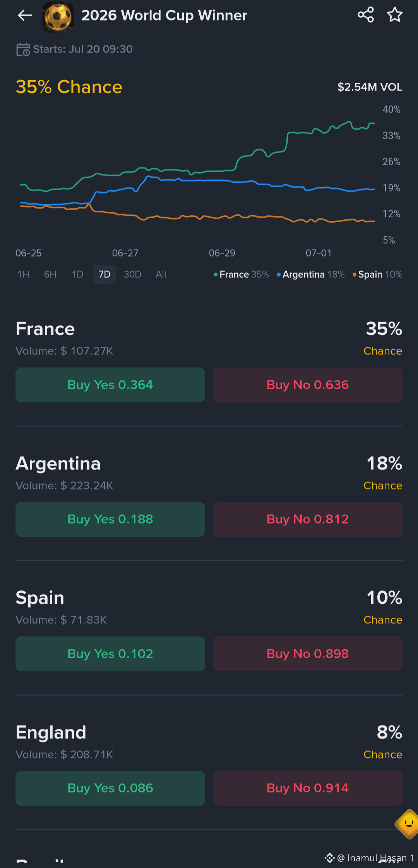This screenshot has height=868, width=418.
Task: Tap the back arrow icon
Action: click(25, 15)
